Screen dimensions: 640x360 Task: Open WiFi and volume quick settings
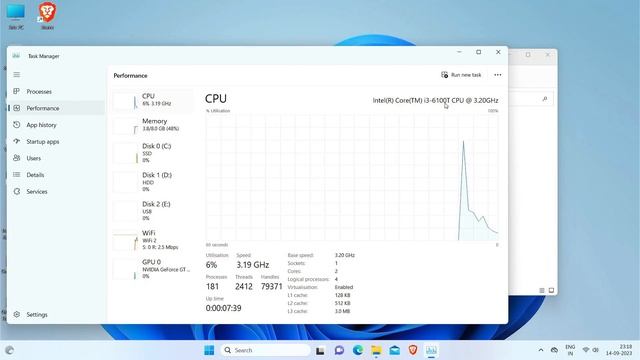(x=591, y=350)
